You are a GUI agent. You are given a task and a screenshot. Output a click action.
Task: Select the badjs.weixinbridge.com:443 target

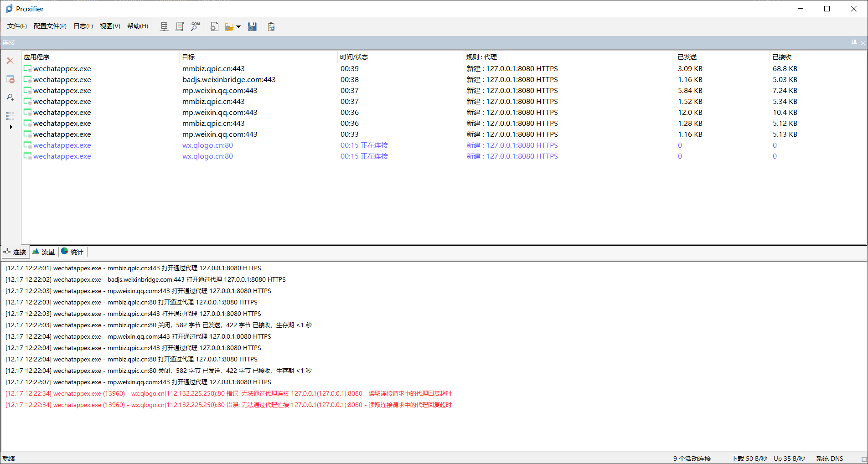(x=229, y=80)
